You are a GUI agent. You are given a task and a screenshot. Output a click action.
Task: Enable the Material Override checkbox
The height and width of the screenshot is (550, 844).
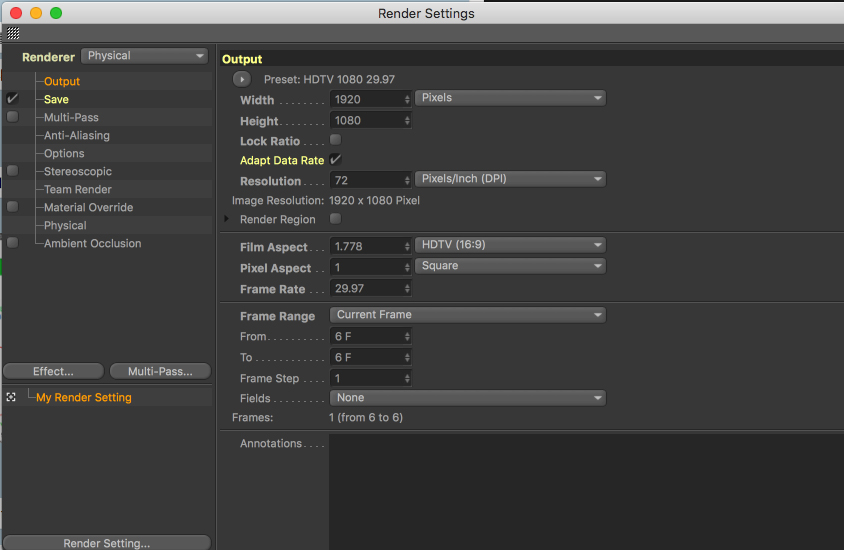click(x=12, y=207)
